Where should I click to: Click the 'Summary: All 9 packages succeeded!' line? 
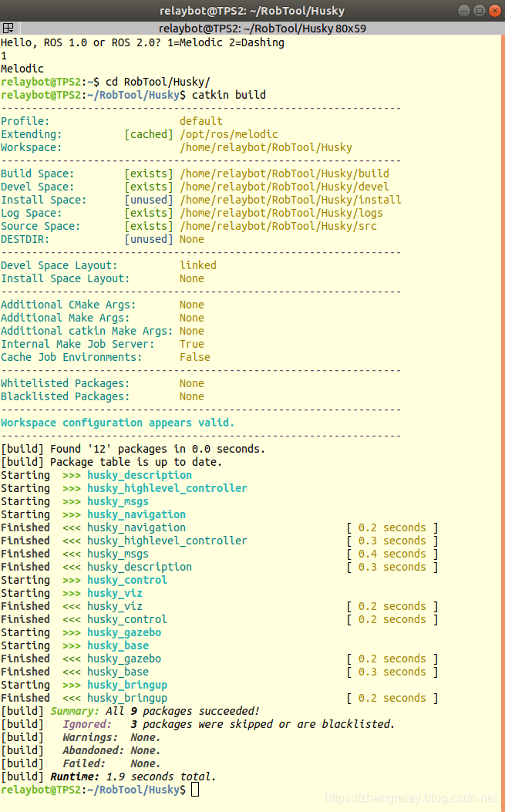point(130,711)
